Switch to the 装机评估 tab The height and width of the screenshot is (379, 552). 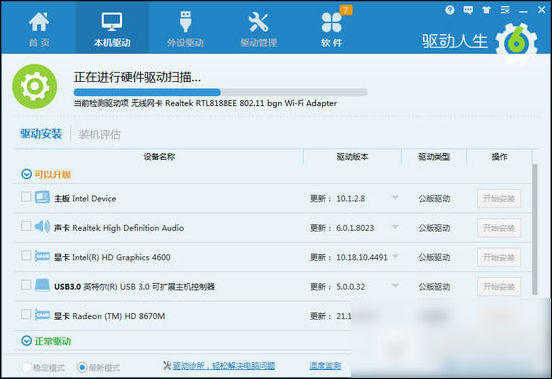coord(99,134)
